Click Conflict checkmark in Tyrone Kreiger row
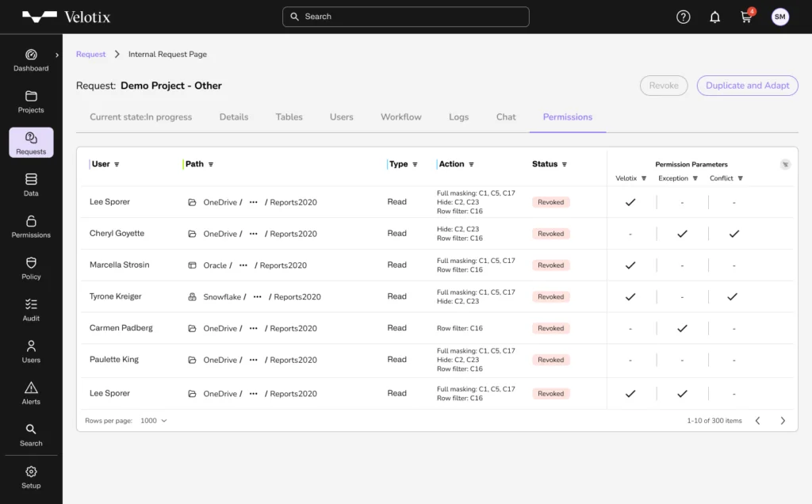This screenshot has width=812, height=504. 732,297
